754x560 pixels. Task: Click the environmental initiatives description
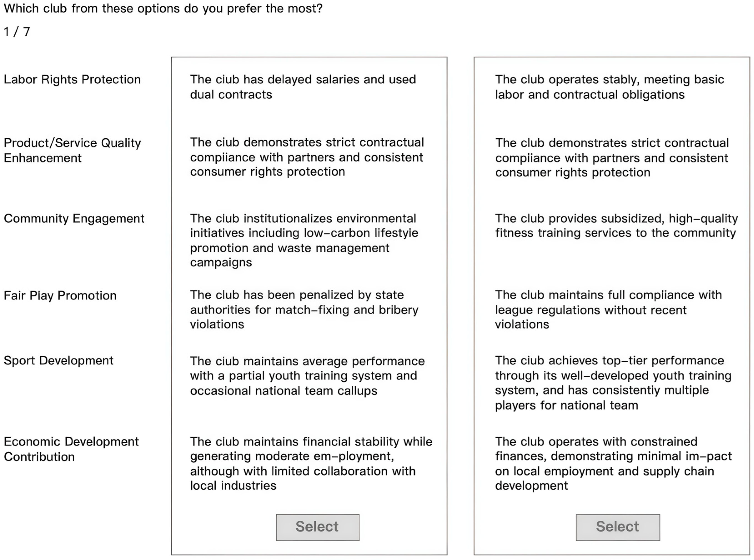point(304,240)
